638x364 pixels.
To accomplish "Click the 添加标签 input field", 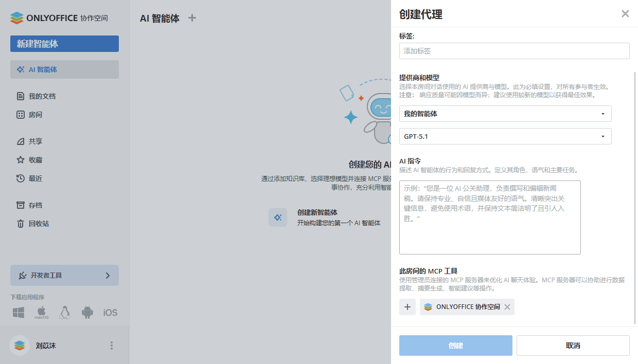I will [514, 51].
